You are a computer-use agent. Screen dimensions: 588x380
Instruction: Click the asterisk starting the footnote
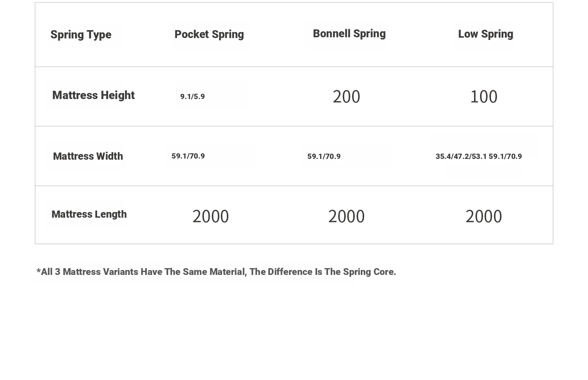38,270
